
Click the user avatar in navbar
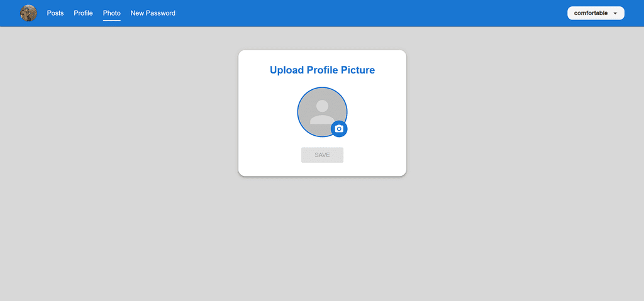(x=28, y=13)
